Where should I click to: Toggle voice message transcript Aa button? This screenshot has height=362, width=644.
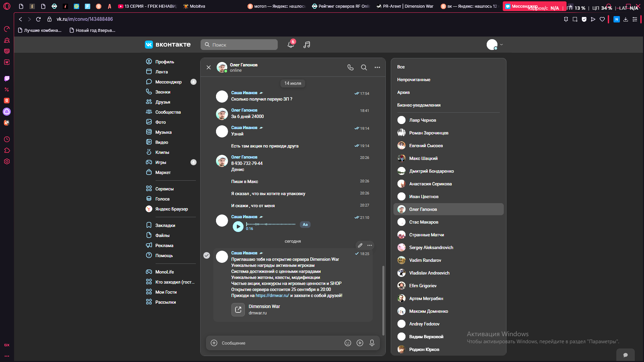pyautogui.click(x=305, y=225)
